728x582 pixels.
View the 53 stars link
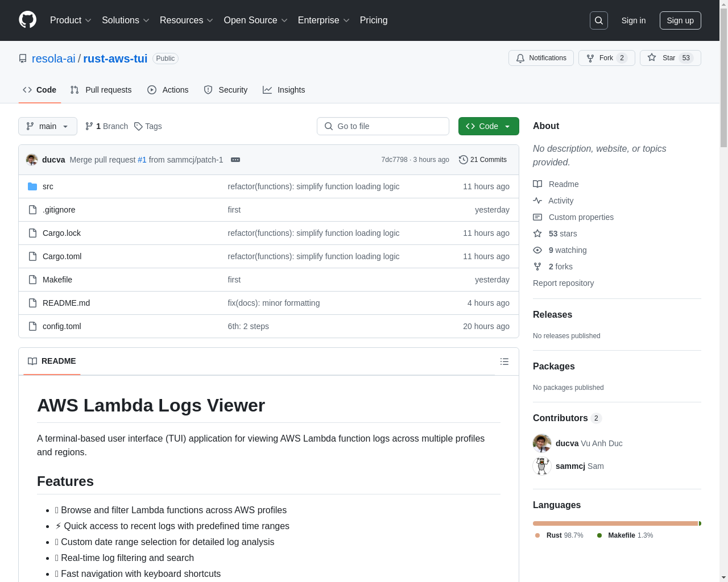555,234
